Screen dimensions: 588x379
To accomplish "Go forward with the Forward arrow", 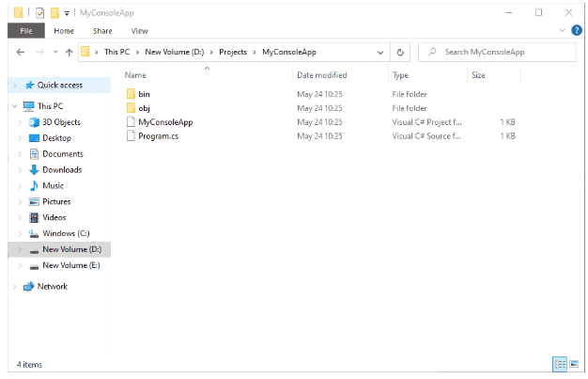I will click(39, 53).
